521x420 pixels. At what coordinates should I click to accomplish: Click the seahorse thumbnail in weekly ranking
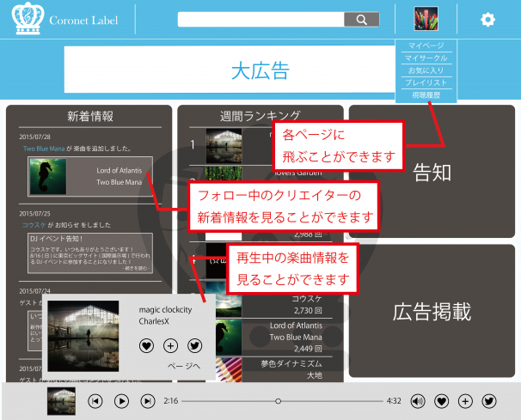pyautogui.click(x=229, y=338)
